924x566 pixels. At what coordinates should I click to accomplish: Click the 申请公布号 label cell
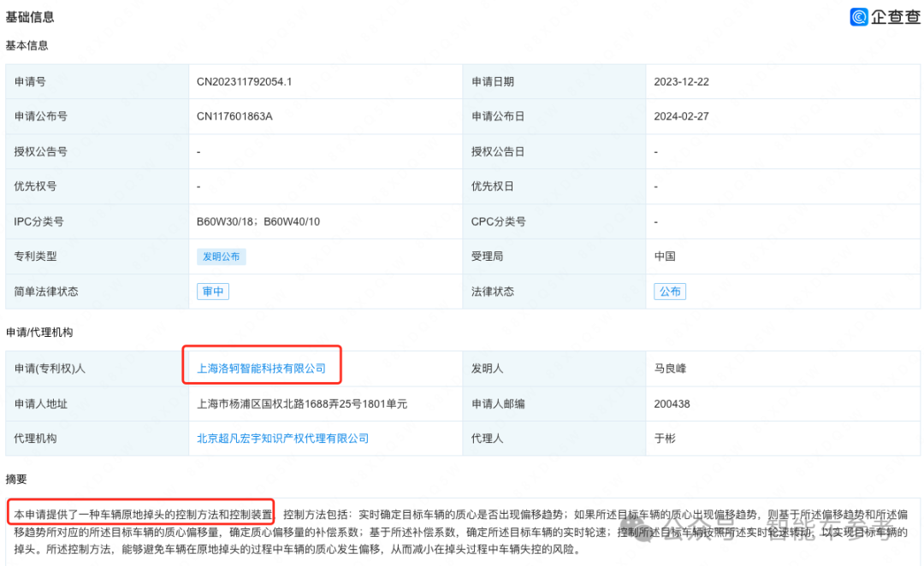point(98,116)
